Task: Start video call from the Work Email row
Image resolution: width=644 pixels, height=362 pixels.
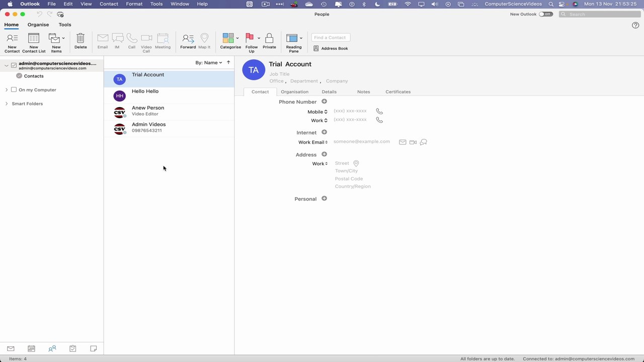Action: coord(413,142)
